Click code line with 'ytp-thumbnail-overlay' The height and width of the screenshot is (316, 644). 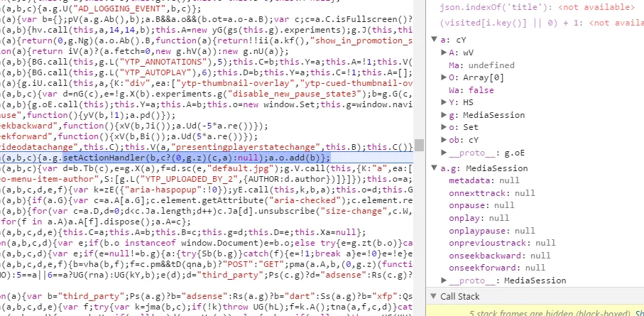[207, 83]
